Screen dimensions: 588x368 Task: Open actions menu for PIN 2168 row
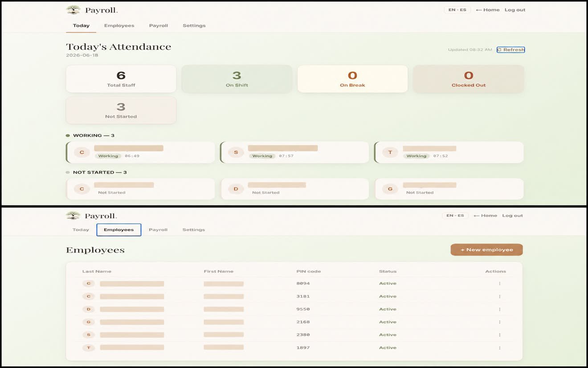[499, 322]
